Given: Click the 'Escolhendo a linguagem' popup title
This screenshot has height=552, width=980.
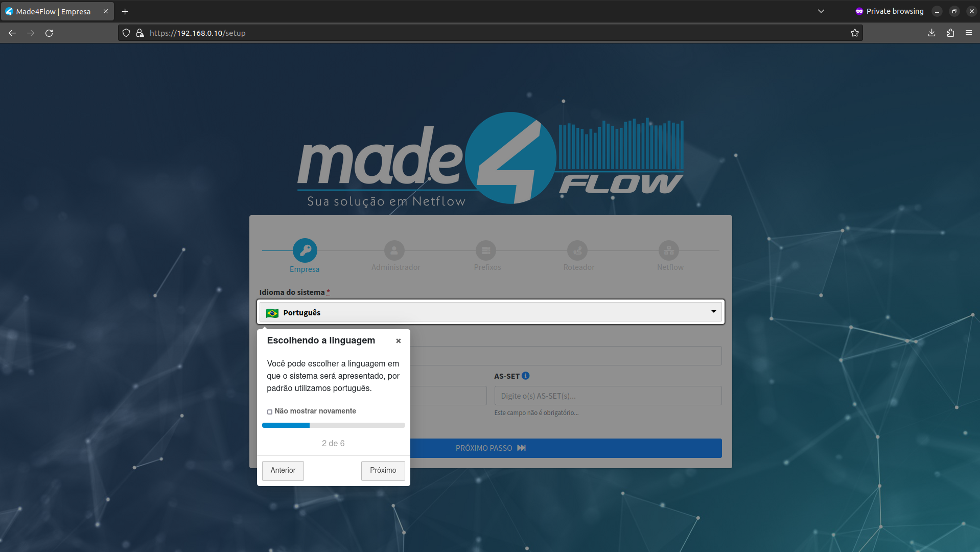Looking at the screenshot, I should click(321, 340).
